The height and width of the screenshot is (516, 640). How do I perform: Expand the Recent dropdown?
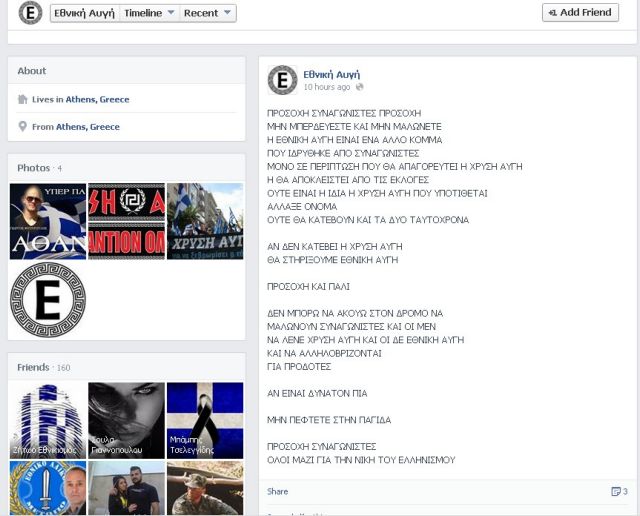pyautogui.click(x=207, y=13)
